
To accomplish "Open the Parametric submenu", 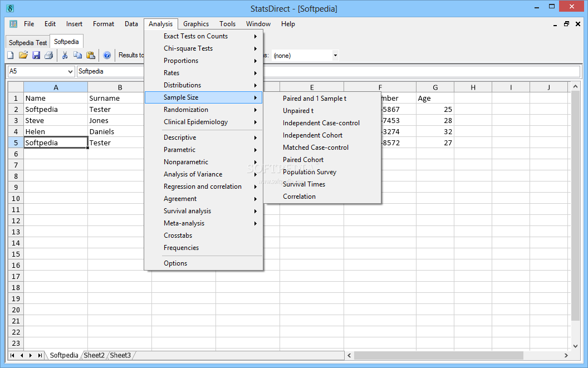I will 204,150.
